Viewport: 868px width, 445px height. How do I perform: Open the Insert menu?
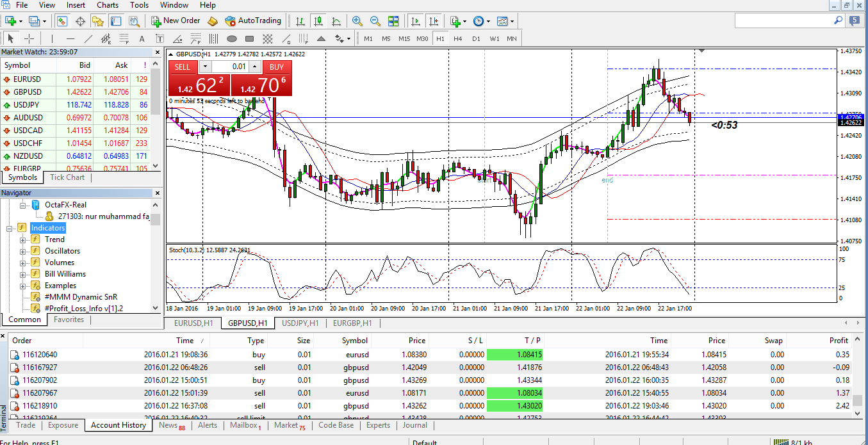coord(76,5)
